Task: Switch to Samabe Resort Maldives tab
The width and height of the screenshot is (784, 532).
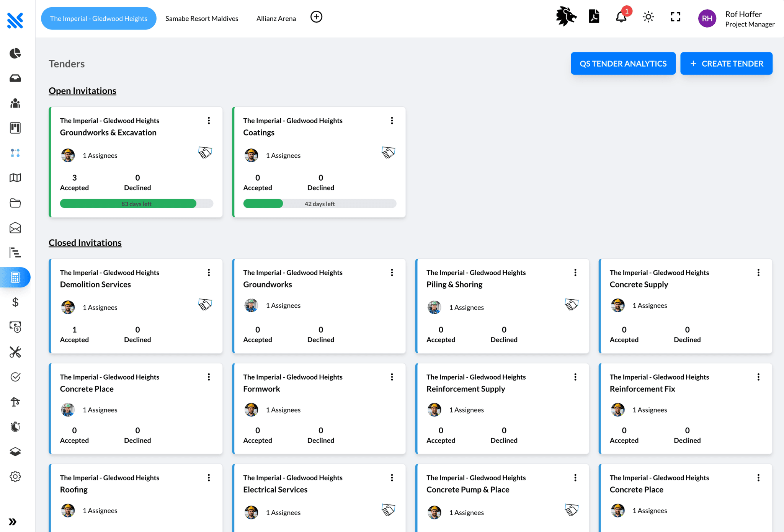Action: click(202, 18)
